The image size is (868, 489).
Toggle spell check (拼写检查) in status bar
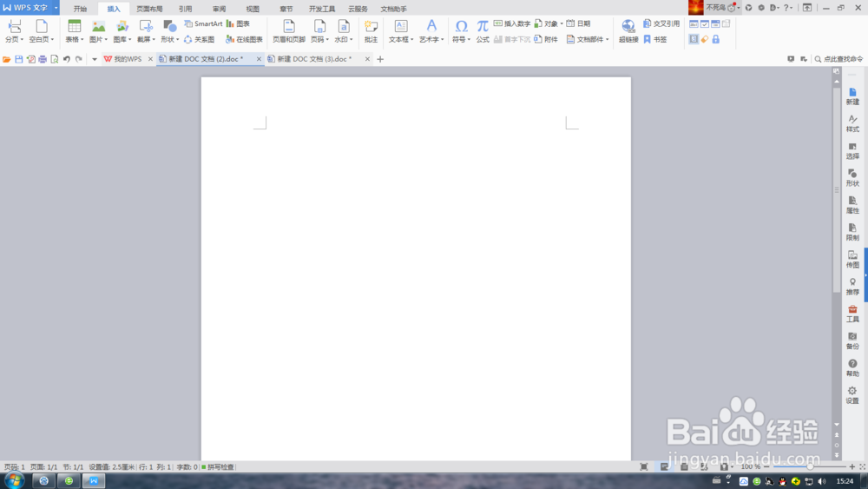tap(218, 466)
